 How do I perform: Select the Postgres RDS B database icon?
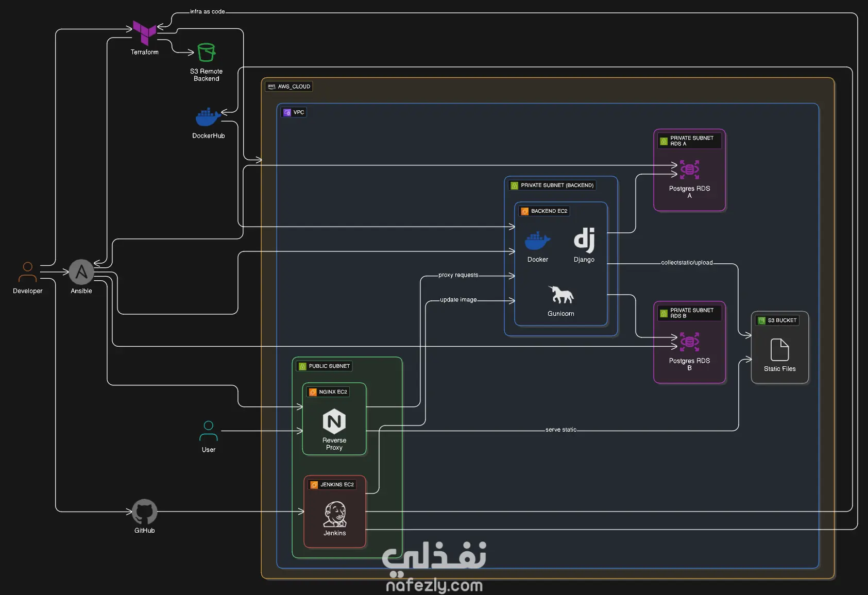689,342
